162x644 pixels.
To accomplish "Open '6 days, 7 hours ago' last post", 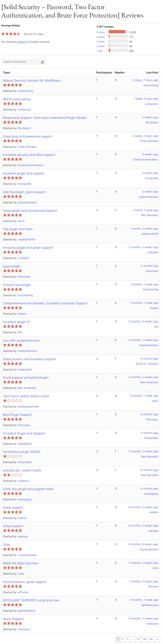I will 146,80.
